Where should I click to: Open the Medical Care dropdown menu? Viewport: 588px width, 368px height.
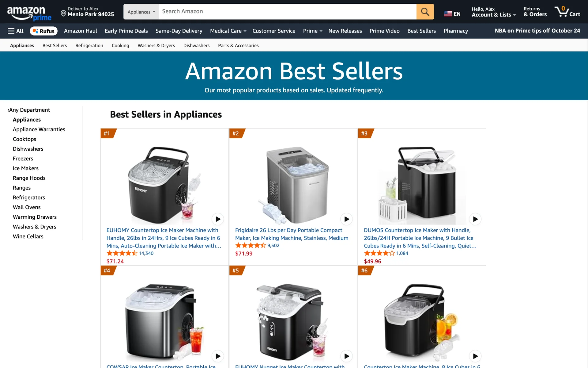(228, 31)
